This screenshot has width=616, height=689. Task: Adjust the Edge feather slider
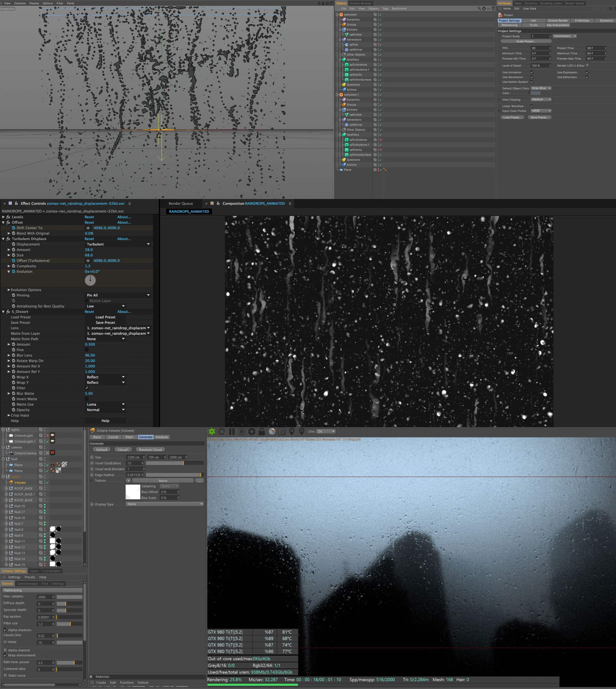pos(175,475)
